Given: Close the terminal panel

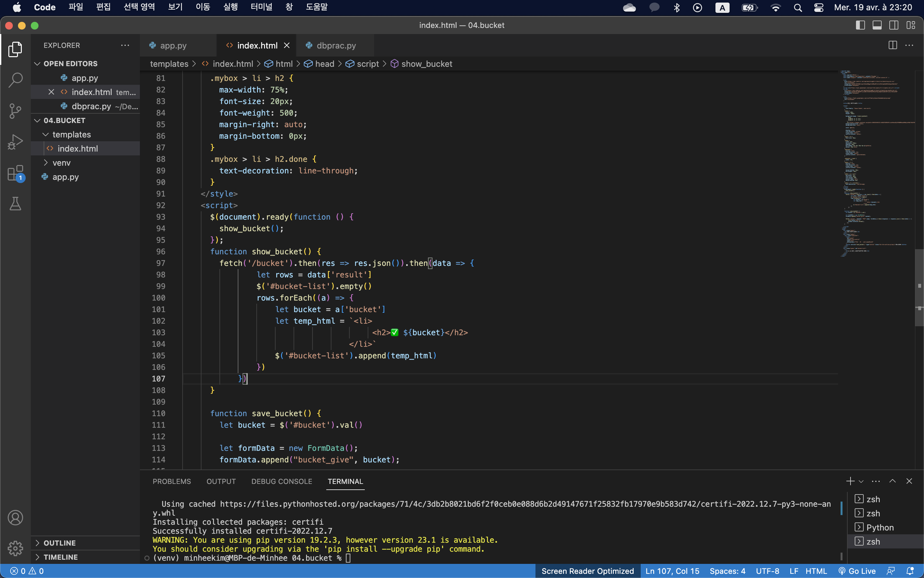Looking at the screenshot, I should point(909,481).
